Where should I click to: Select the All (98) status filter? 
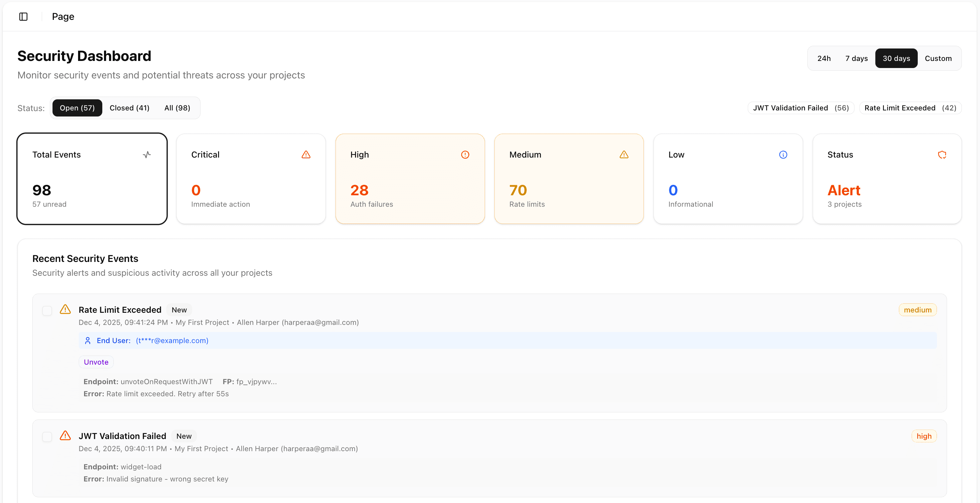(x=177, y=108)
